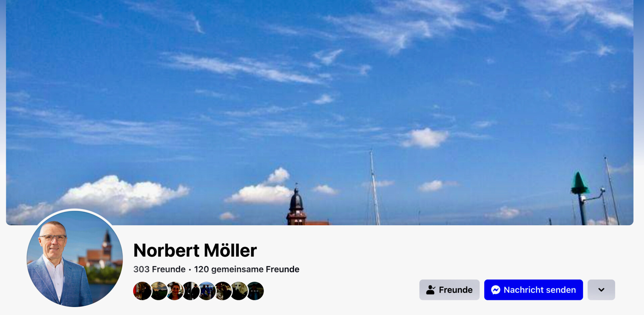Viewport: 644px width, 315px height.
Task: Open the cover photo at church tower
Action: pos(297,205)
